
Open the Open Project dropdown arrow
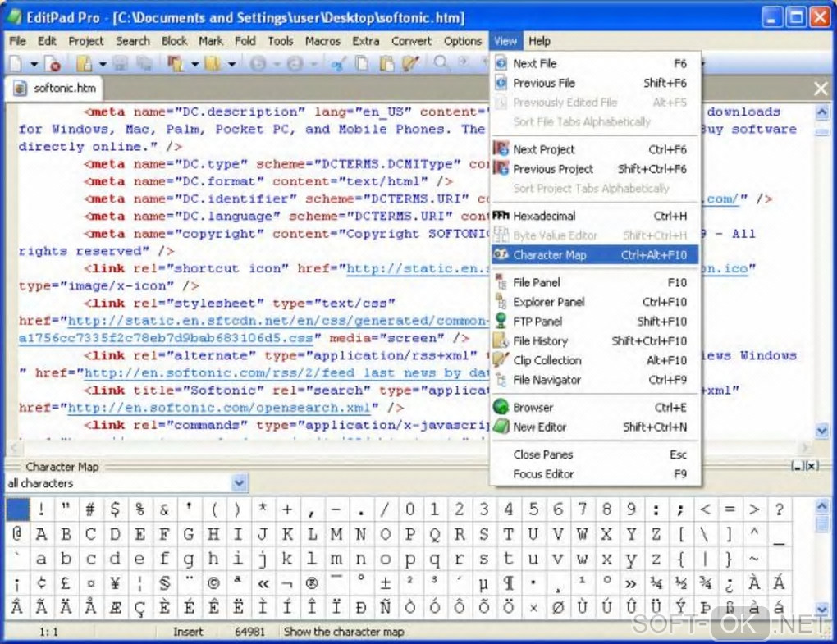click(194, 65)
